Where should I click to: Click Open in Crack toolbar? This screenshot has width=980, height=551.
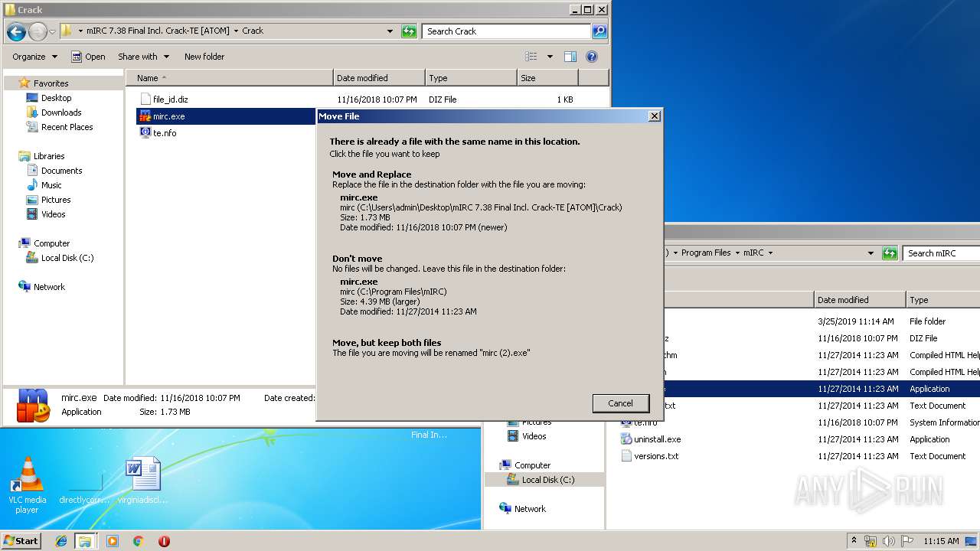(x=88, y=57)
